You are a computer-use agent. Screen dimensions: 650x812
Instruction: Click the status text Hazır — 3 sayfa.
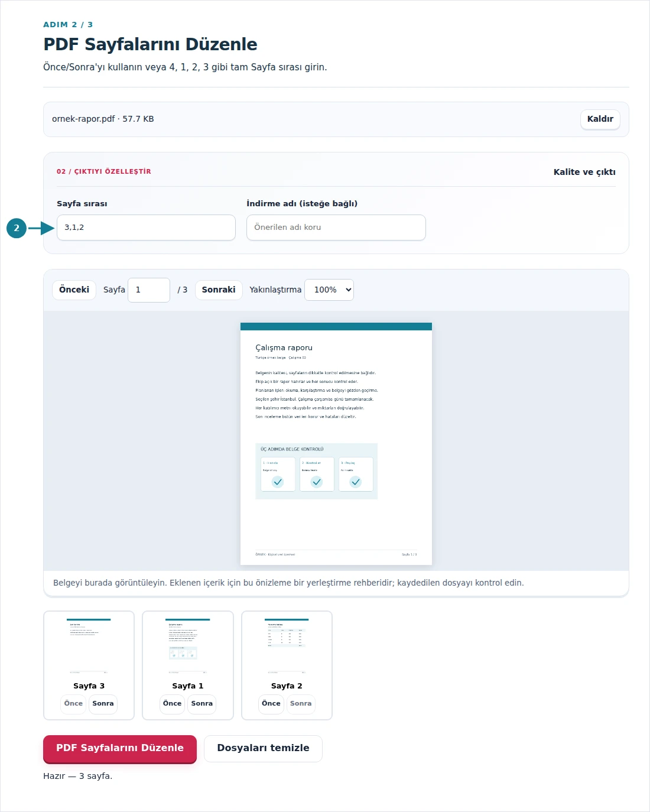coord(77,776)
